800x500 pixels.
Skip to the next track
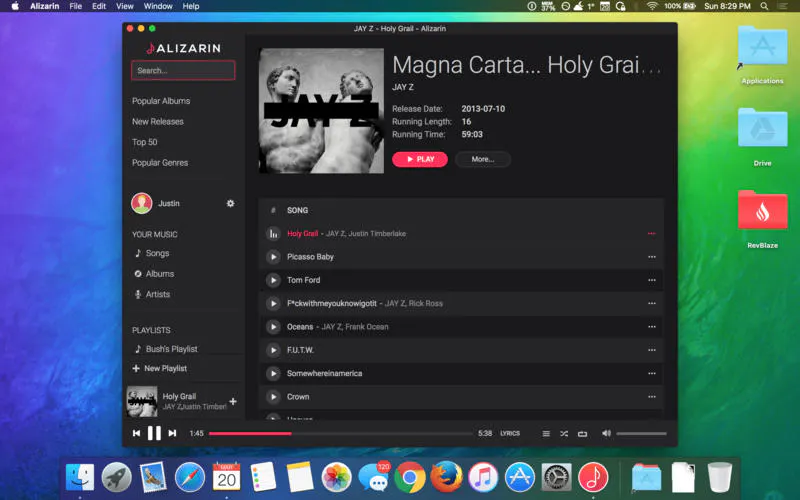[x=172, y=433]
